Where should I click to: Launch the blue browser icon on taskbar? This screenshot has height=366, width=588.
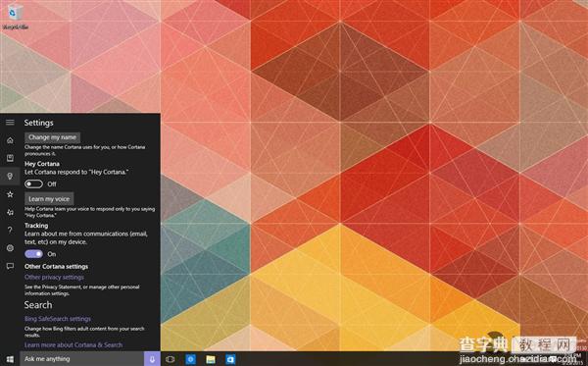tap(190, 359)
